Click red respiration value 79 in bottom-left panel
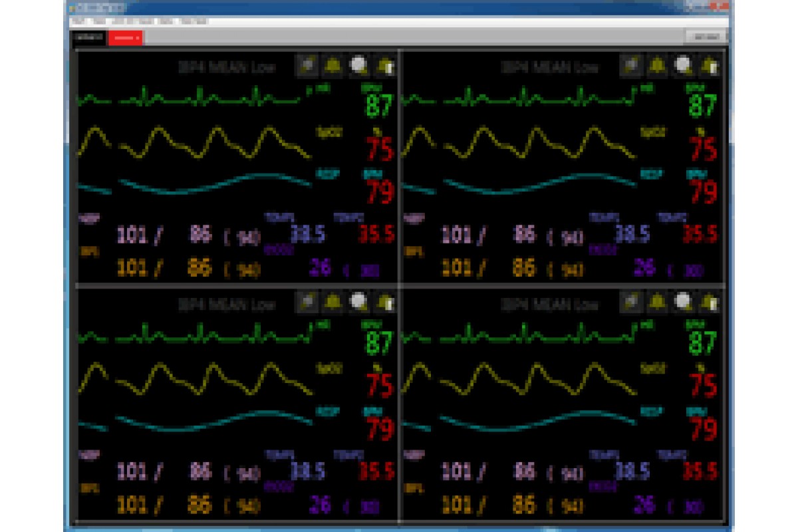Screen dimensions: 798x532 pos(380,429)
